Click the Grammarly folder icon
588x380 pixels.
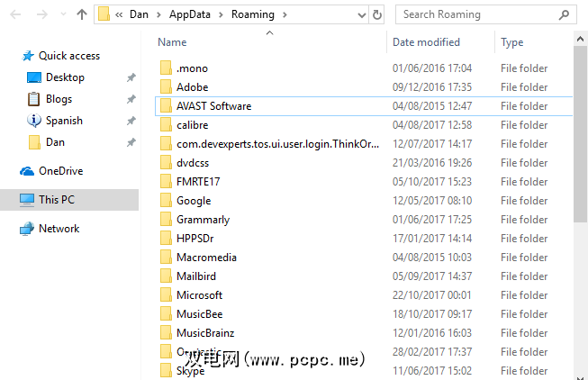(166, 220)
